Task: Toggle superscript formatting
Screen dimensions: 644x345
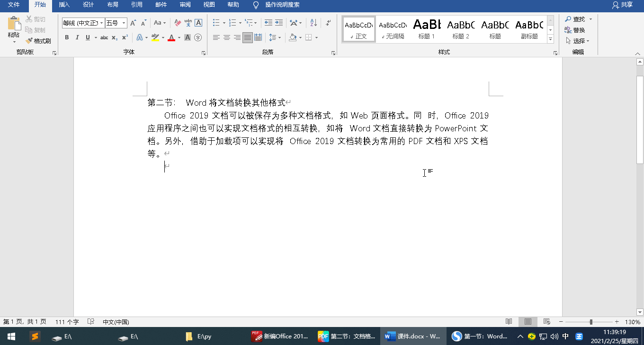Action: pos(125,37)
